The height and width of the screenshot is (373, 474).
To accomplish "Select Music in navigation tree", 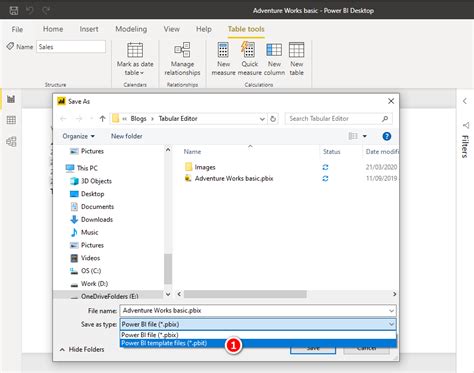I will click(x=84, y=232).
